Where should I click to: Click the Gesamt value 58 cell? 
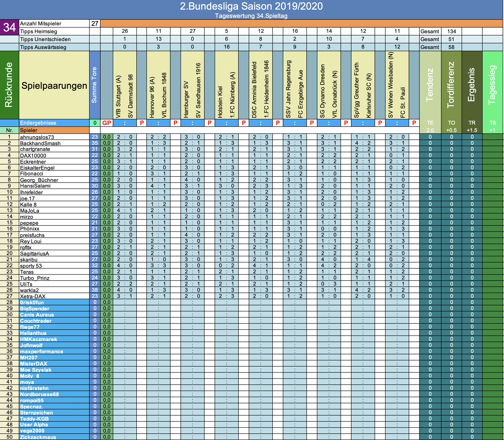click(x=451, y=47)
